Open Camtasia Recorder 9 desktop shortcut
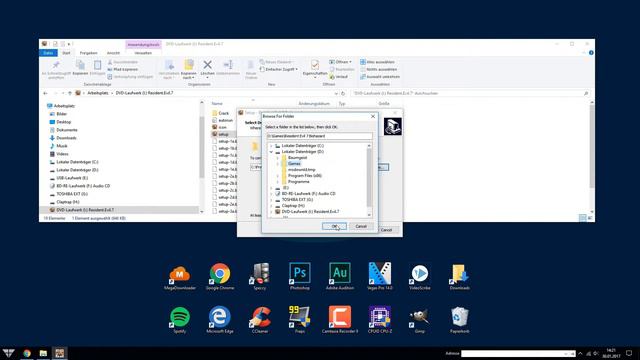 [340, 320]
